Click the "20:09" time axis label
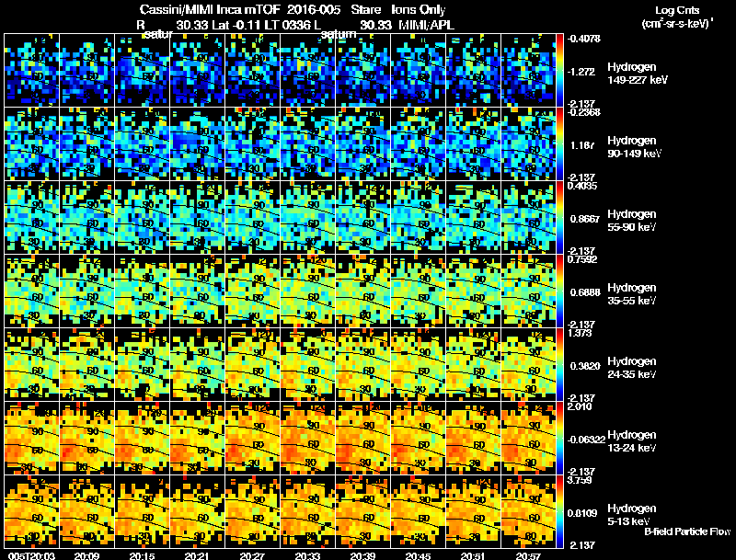The width and height of the screenshot is (736, 560). coord(86,555)
